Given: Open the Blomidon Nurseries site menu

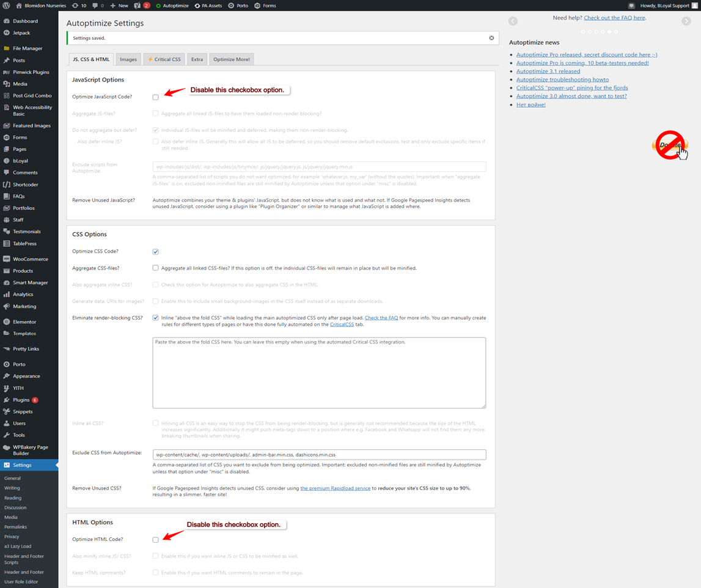Looking at the screenshot, I should 41,6.
